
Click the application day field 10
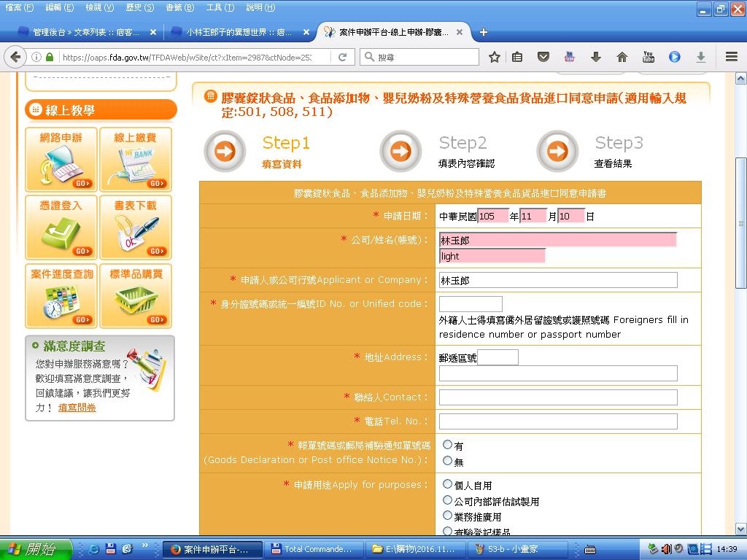pyautogui.click(x=571, y=216)
